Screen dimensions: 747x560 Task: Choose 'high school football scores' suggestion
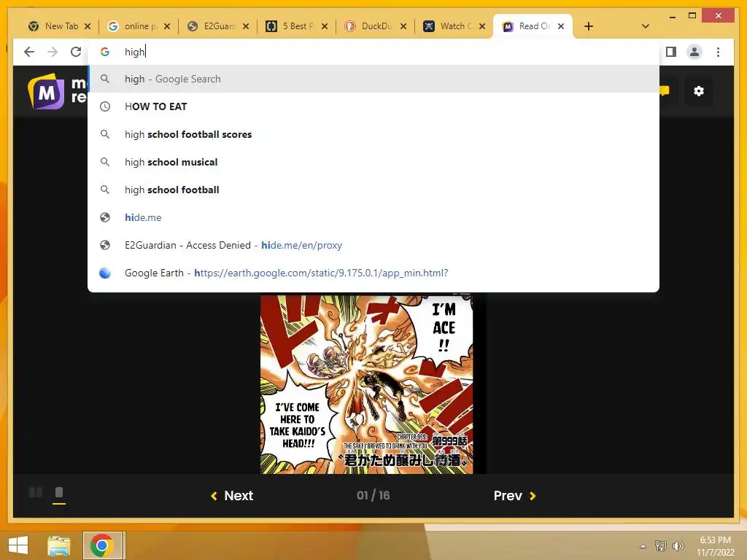pyautogui.click(x=373, y=134)
